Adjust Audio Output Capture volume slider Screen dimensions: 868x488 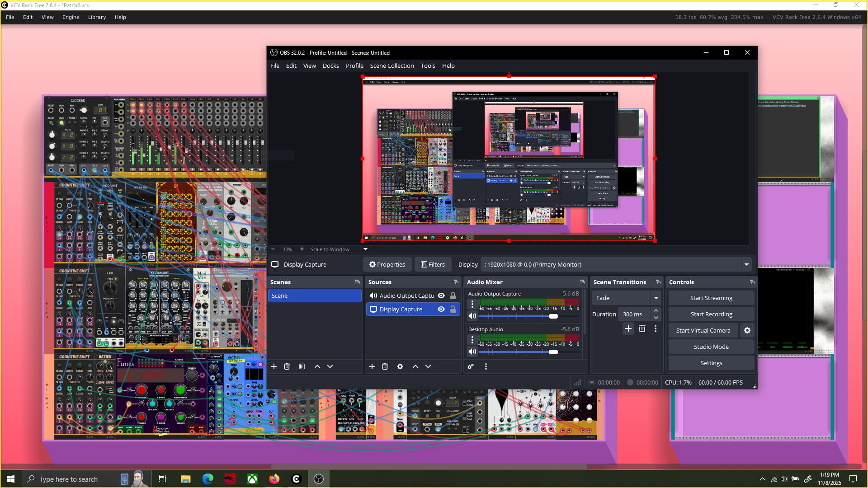(553, 316)
